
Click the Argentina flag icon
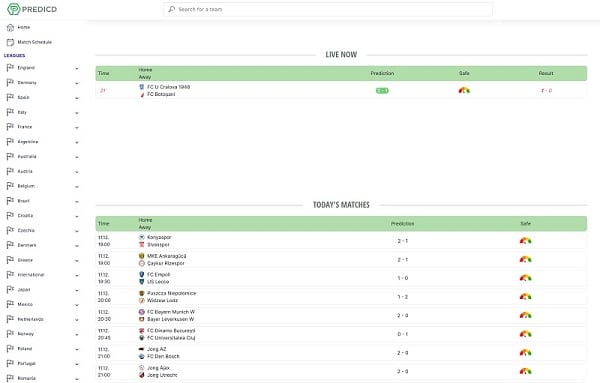pos(10,142)
